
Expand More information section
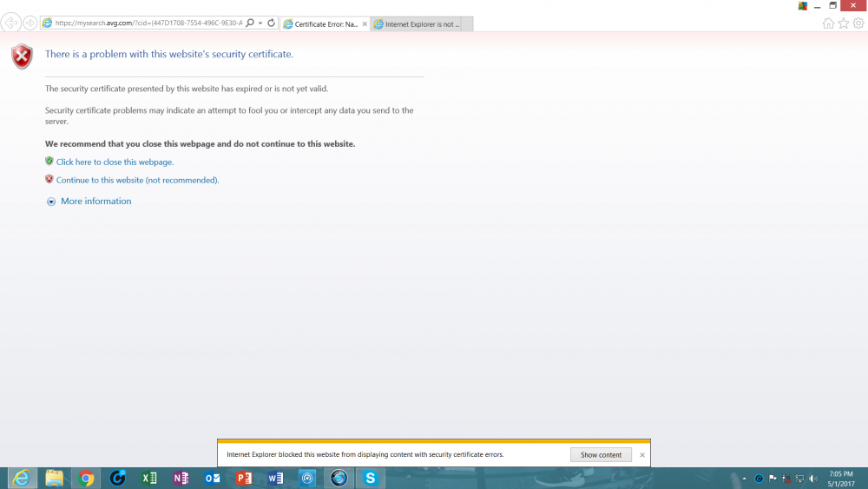pos(95,201)
